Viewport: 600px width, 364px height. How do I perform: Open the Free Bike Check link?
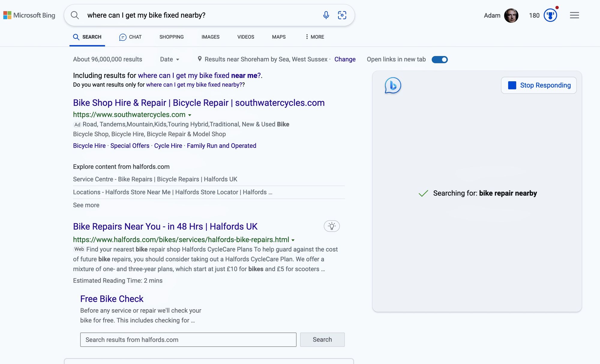click(x=112, y=299)
